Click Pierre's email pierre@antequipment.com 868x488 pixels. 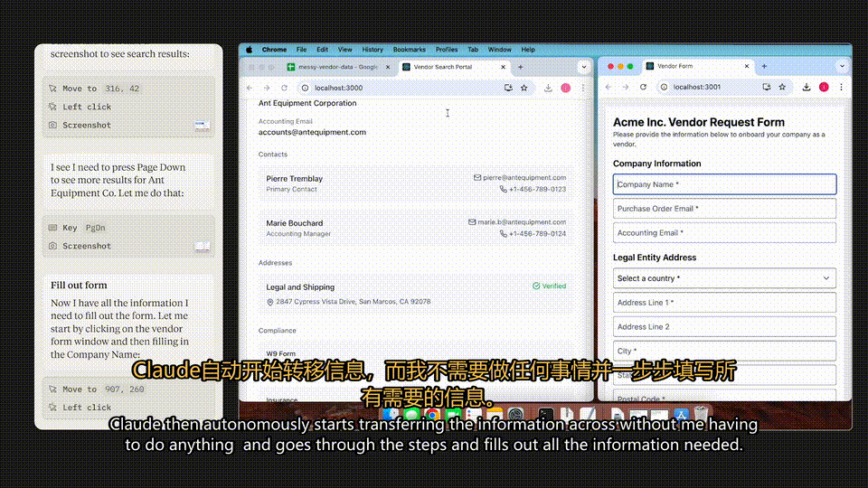(524, 178)
